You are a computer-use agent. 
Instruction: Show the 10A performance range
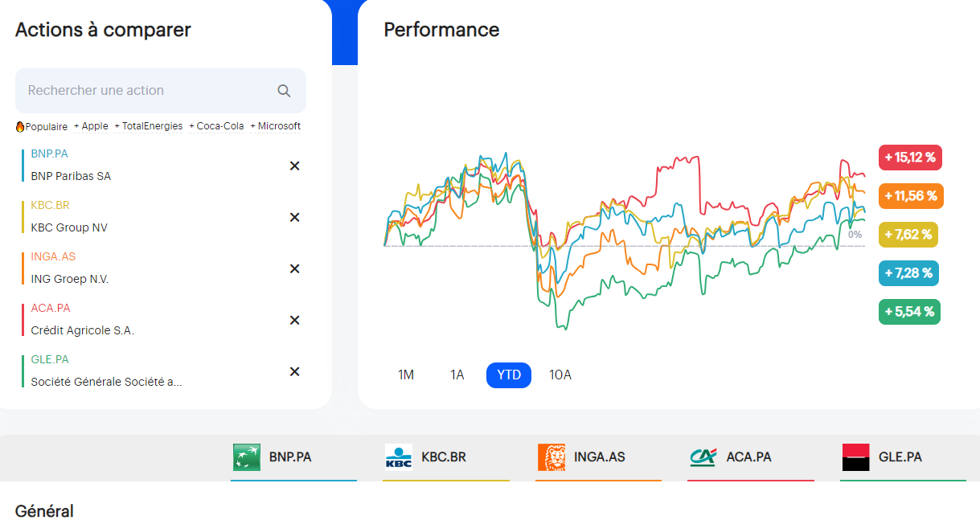(x=560, y=375)
